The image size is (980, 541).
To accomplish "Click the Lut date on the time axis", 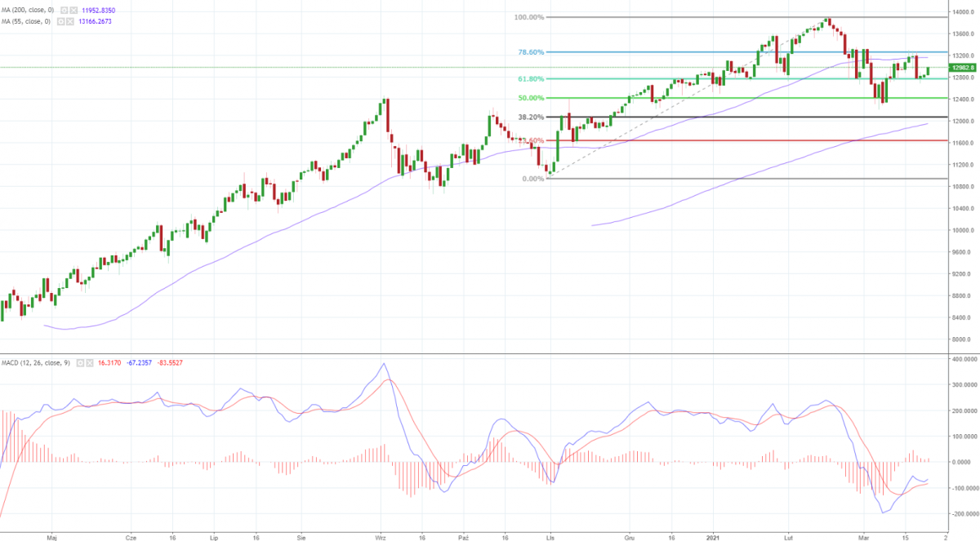I will 788,539.
